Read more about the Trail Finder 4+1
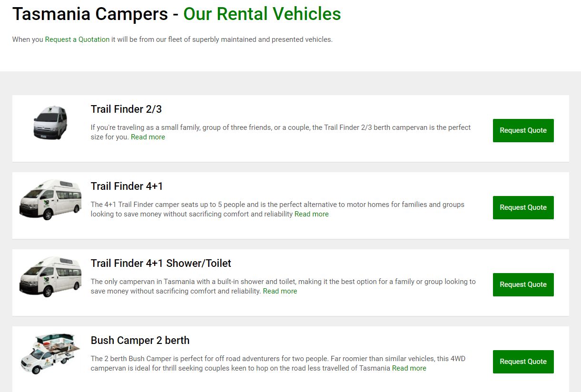This screenshot has width=581, height=392. [311, 214]
